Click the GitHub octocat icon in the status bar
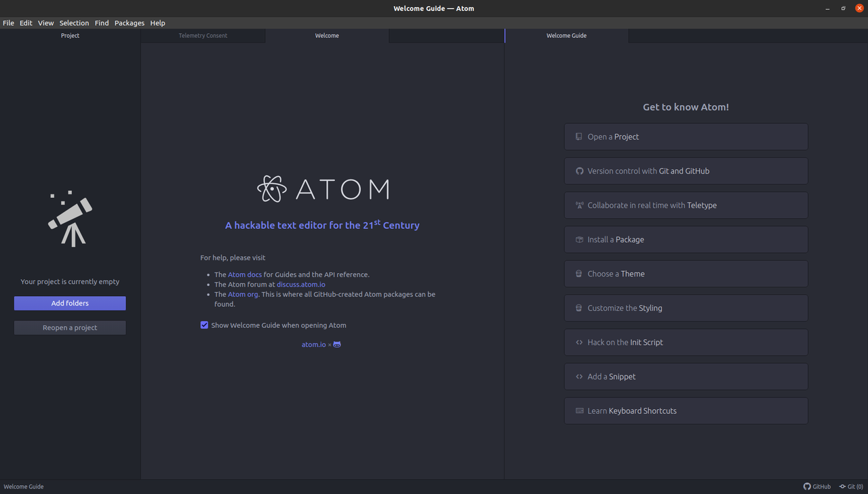This screenshot has width=868, height=494. [x=807, y=487]
